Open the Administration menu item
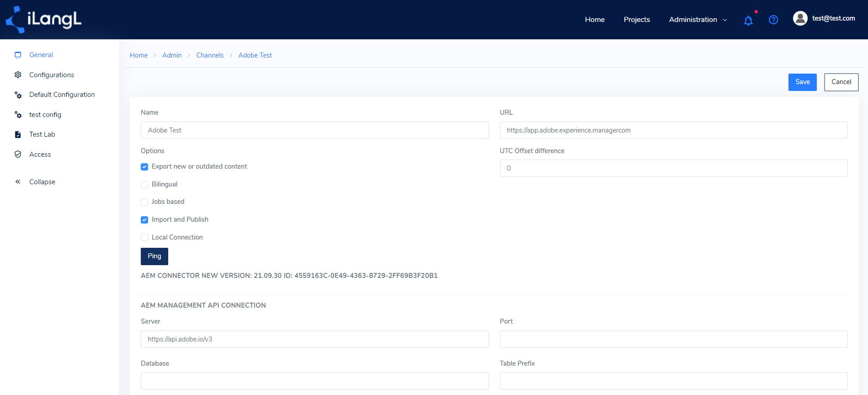The height and width of the screenshot is (395, 868). tap(693, 19)
